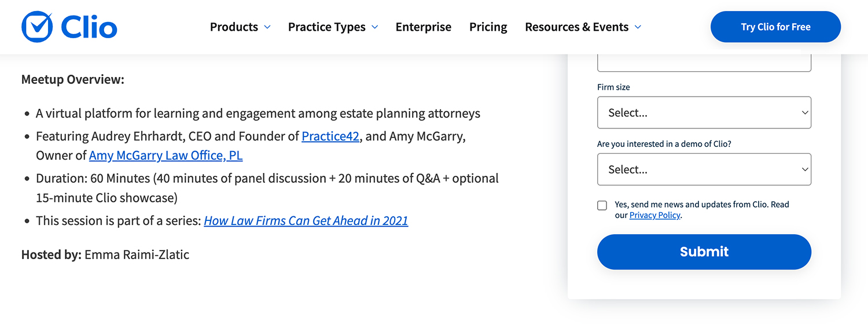The image size is (868, 332).
Task: Click the chevron arrow beside Practice Types
Action: (x=375, y=27)
